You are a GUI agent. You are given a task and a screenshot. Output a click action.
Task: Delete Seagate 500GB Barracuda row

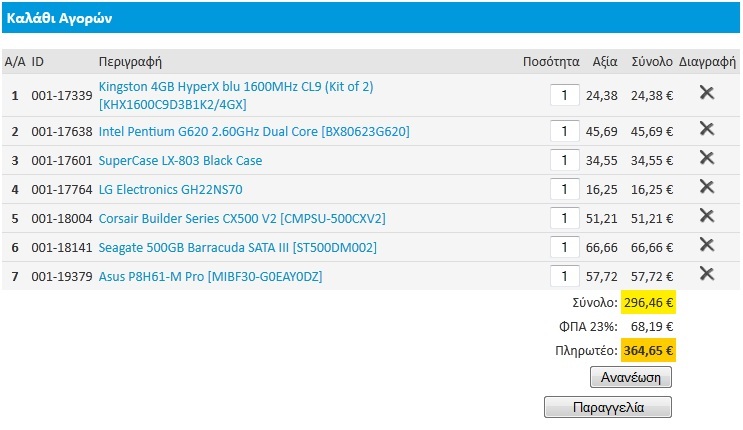tap(707, 245)
